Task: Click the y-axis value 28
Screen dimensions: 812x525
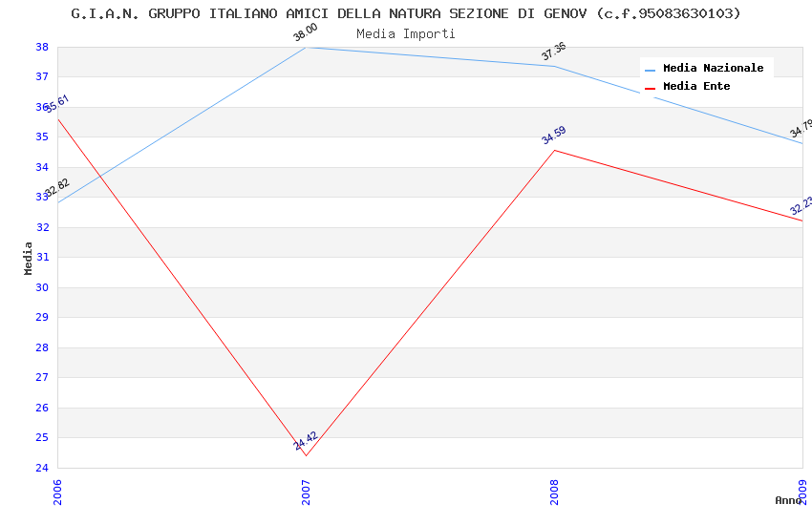Action: (x=42, y=347)
